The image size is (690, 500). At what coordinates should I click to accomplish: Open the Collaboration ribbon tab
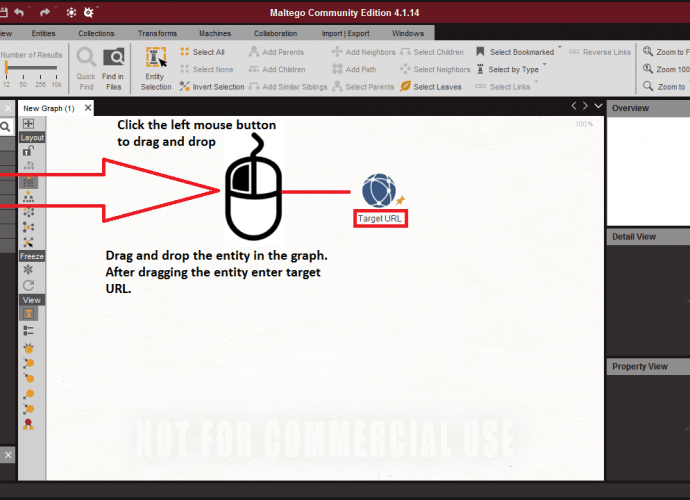(275, 33)
